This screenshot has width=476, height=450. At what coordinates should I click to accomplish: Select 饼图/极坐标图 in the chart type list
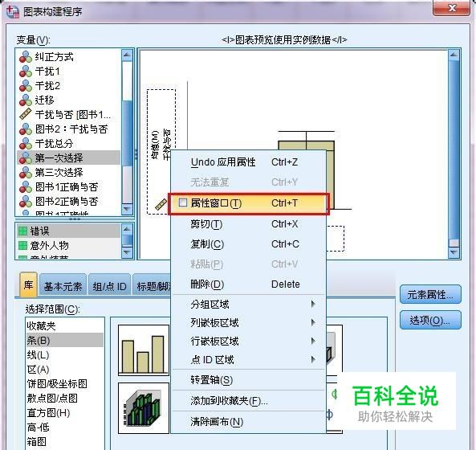point(64,384)
